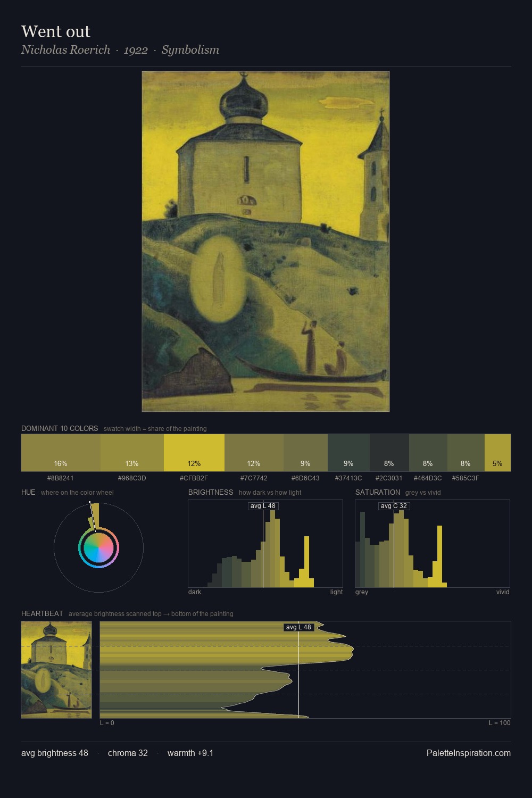Pick the bright yellow swatch #CFBB2F
The image size is (532, 798).
tap(194, 453)
